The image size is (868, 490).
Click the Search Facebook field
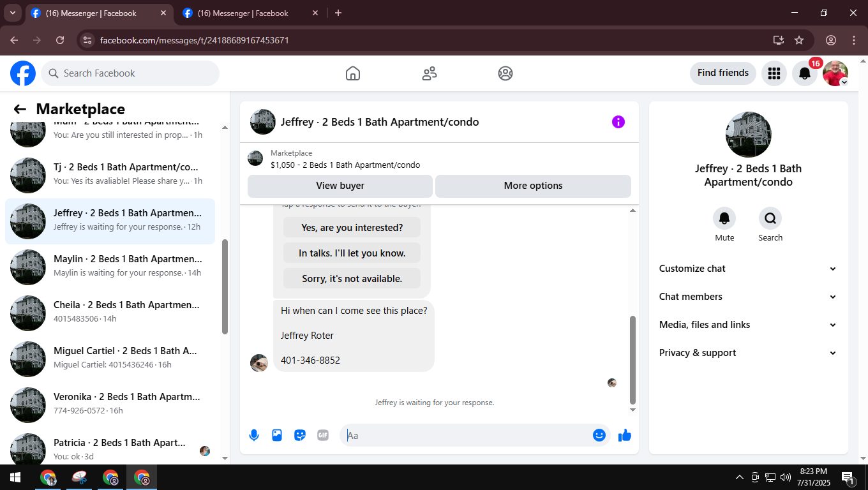[130, 73]
